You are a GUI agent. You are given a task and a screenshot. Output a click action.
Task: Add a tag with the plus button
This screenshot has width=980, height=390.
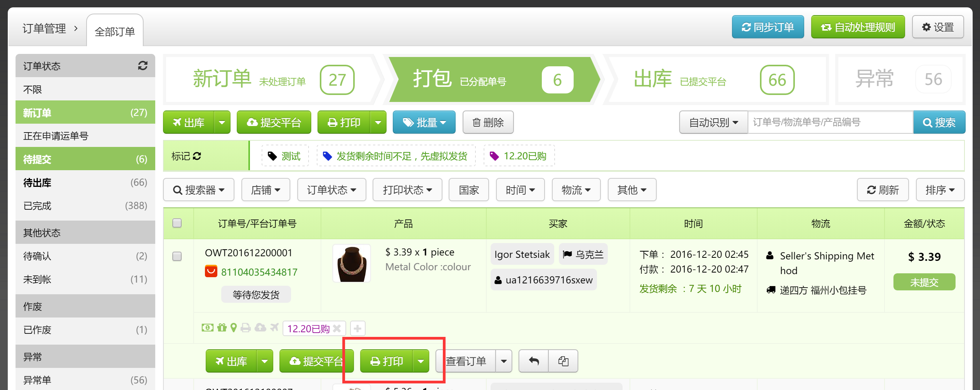tap(357, 329)
